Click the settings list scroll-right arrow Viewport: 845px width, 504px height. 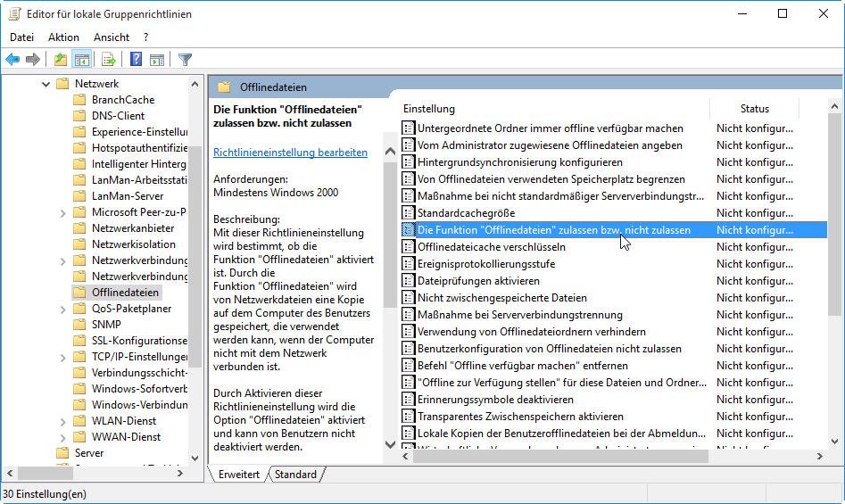click(x=820, y=456)
